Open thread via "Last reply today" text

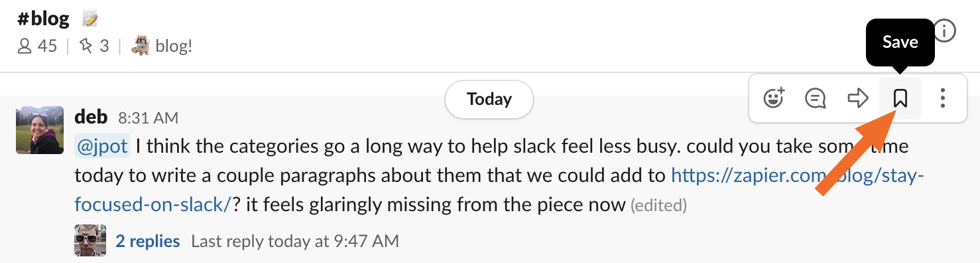[x=295, y=241]
